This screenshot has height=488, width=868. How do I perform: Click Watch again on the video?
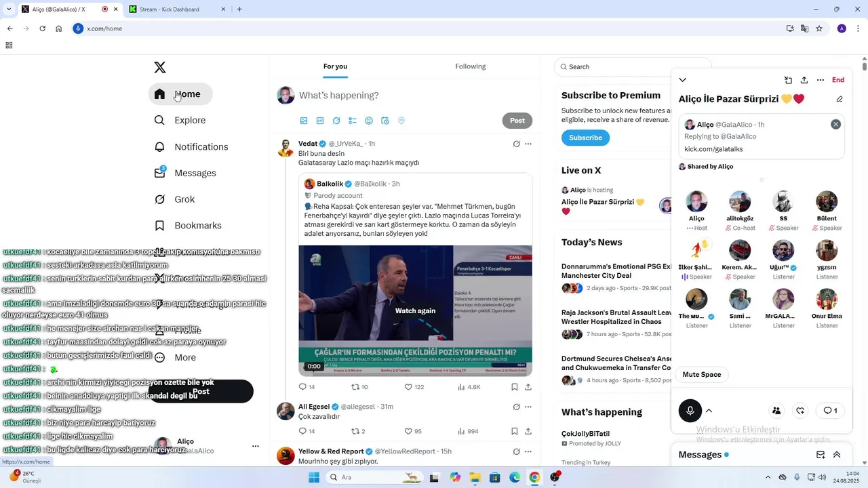pos(415,311)
